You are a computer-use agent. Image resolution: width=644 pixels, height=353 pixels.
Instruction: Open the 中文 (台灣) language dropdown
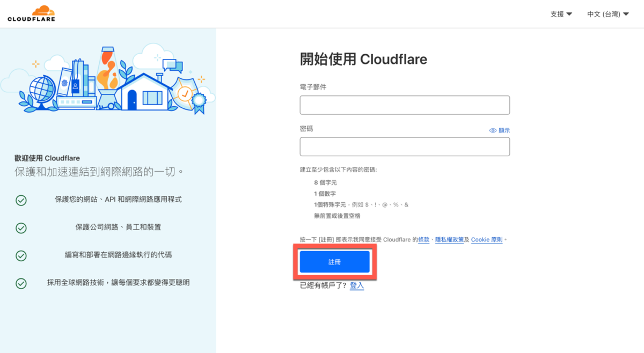click(608, 14)
